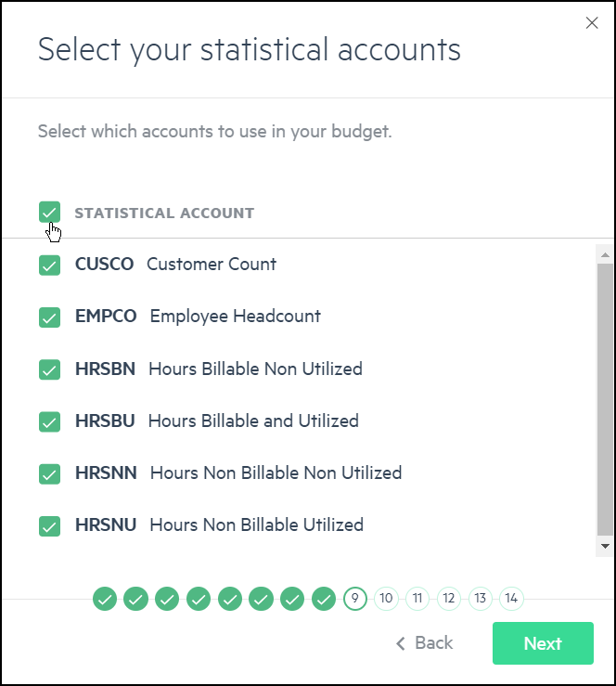Screen dimensions: 616x686
Task: Deselect HRSBN Hours Billable Non Utilized
Action: pos(49,369)
